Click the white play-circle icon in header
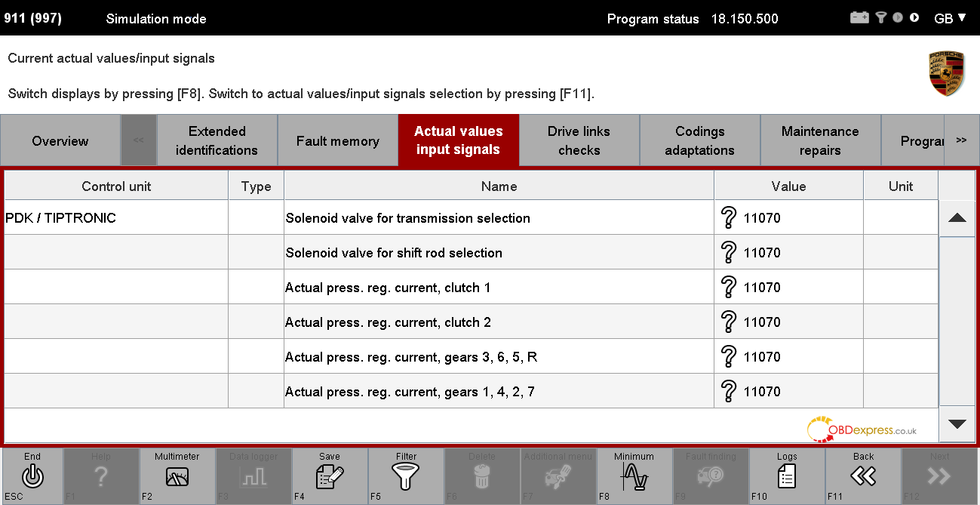The width and height of the screenshot is (980, 505). 914,17
